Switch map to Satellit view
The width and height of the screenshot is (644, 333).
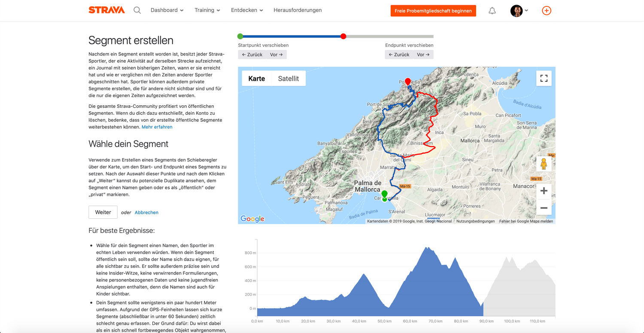[289, 78]
